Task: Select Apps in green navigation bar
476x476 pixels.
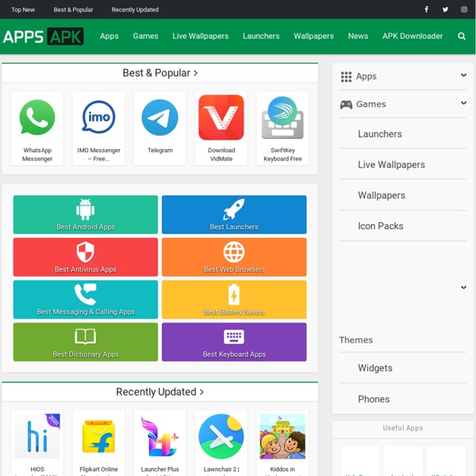Action: [109, 36]
